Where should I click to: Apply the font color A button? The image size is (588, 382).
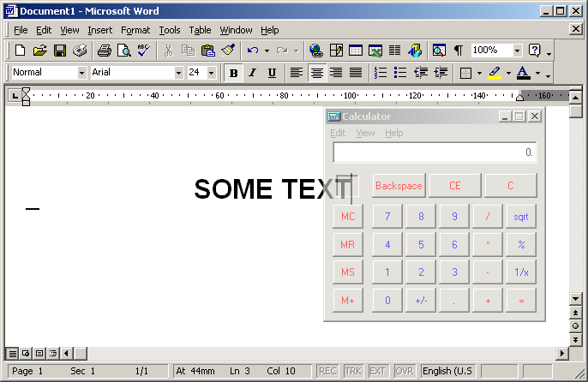click(524, 72)
